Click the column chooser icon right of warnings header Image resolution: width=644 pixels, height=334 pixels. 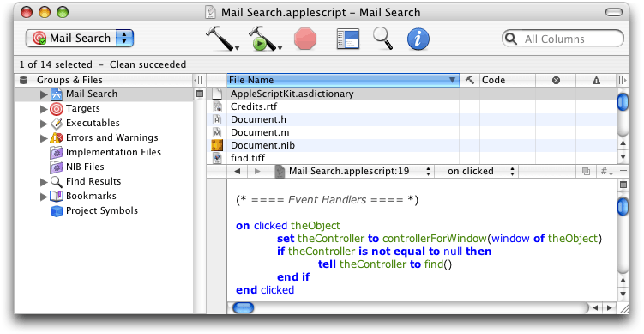click(x=623, y=81)
